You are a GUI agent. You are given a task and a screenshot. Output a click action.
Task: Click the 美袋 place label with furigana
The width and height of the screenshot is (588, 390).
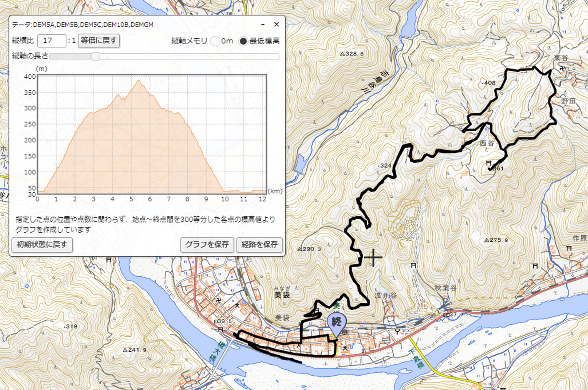tap(282, 293)
